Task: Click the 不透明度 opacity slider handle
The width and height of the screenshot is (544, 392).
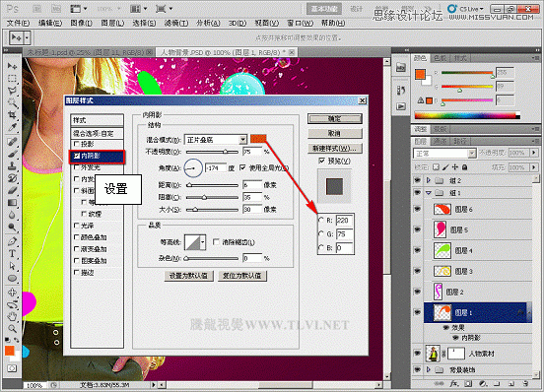Action: point(225,152)
